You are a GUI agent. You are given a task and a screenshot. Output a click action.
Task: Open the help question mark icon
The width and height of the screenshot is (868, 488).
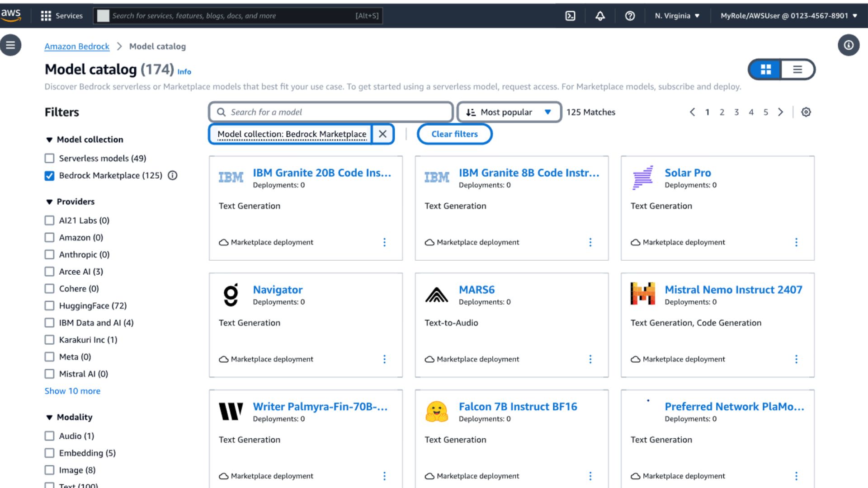(x=630, y=16)
